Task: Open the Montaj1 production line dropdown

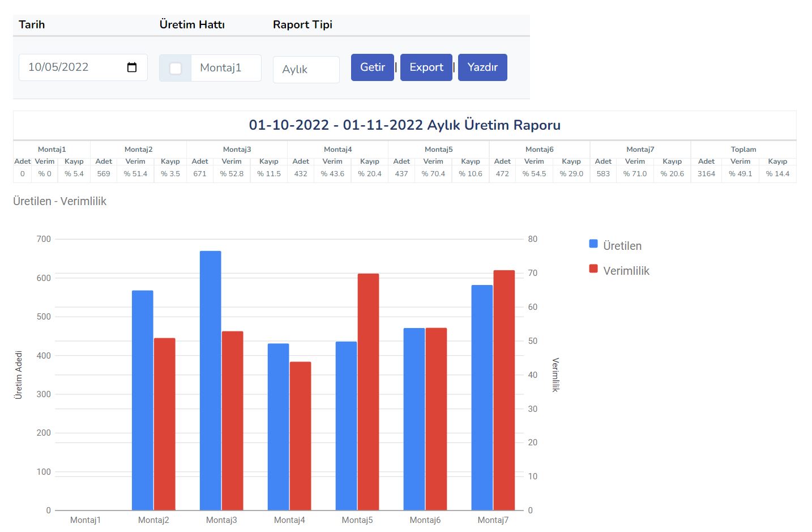Action: point(226,68)
